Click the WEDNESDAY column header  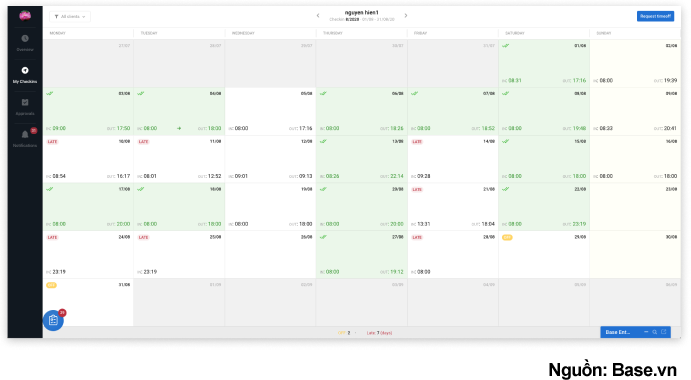click(243, 33)
